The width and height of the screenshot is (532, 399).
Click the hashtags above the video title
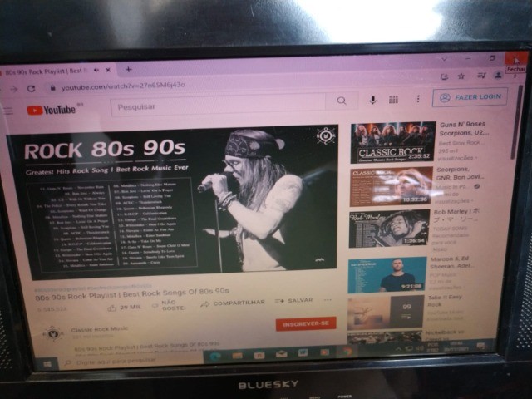pos(93,288)
